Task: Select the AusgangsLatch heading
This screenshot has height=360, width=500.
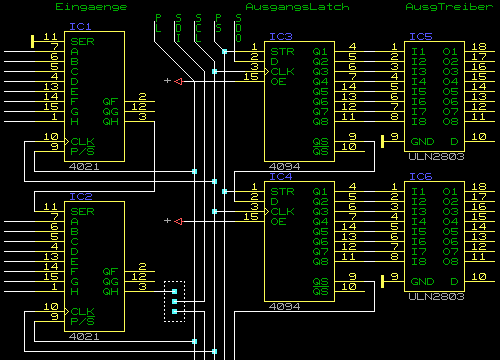Action: point(297,7)
